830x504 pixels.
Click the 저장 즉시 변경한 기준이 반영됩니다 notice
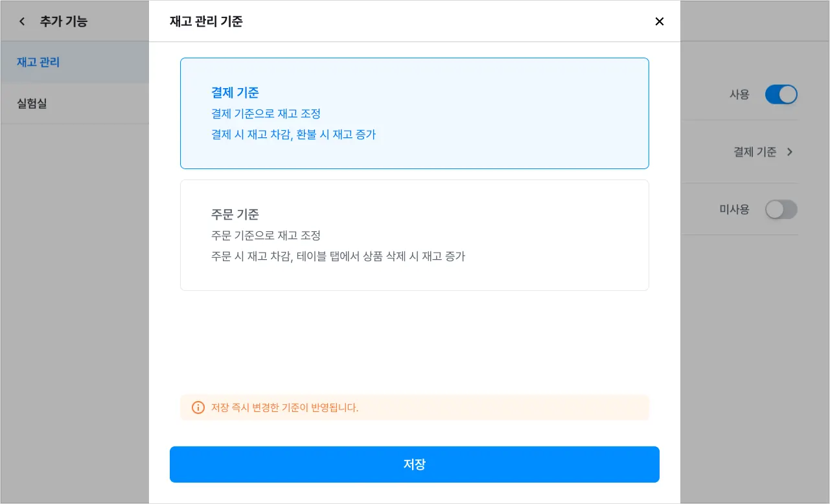point(284,407)
